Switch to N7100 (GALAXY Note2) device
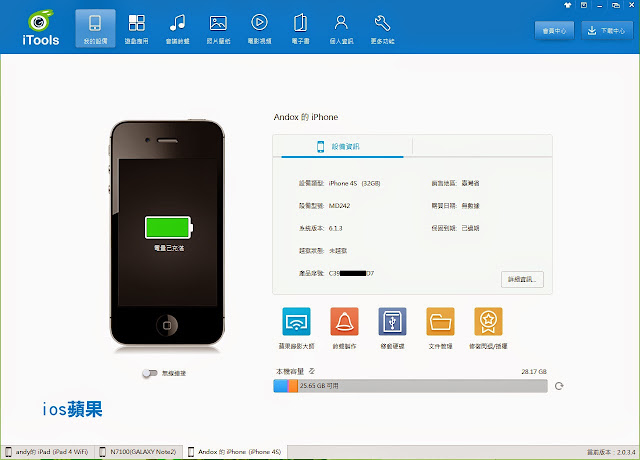 click(x=138, y=452)
